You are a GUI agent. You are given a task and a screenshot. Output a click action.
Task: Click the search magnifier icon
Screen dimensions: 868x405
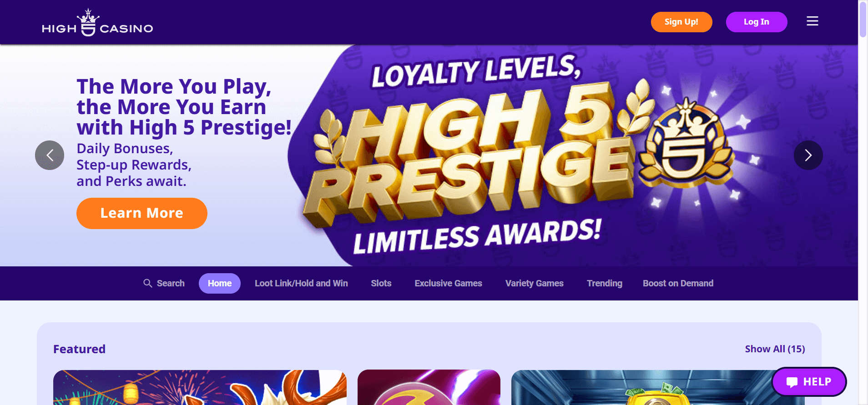[147, 283]
